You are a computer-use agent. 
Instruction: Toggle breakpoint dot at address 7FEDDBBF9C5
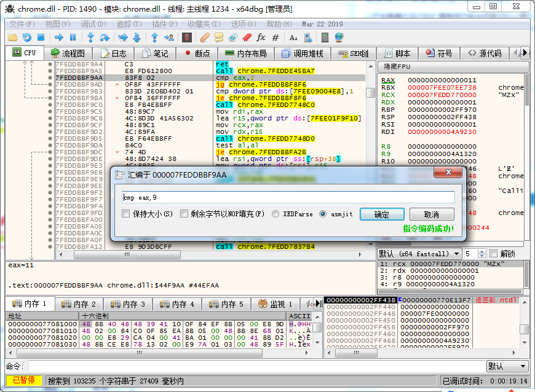pyautogui.click(x=50, y=111)
